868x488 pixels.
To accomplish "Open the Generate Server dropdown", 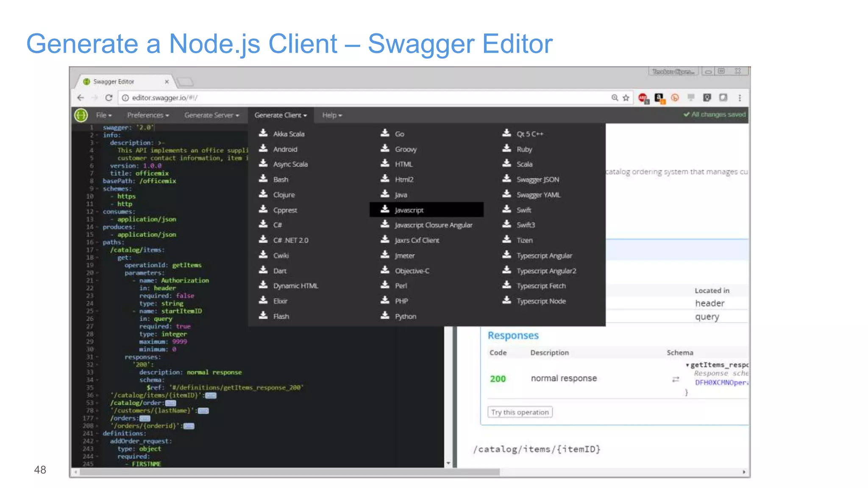I will [211, 115].
